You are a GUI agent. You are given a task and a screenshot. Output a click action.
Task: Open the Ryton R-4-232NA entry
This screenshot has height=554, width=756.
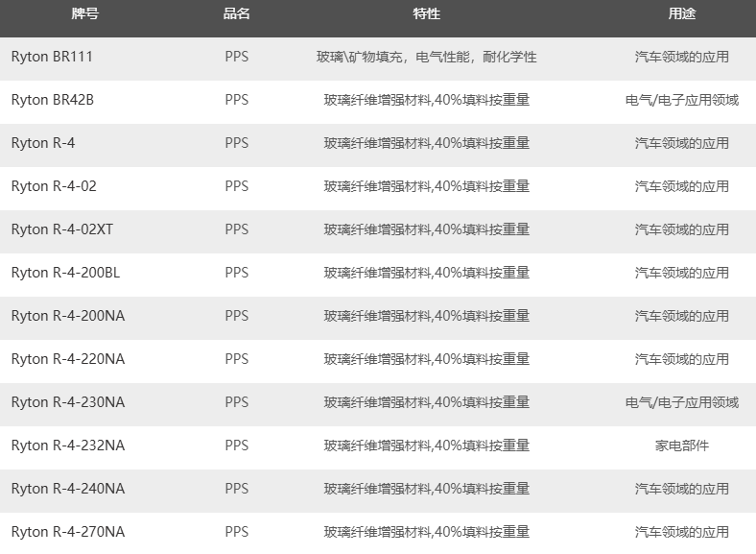pos(67,446)
